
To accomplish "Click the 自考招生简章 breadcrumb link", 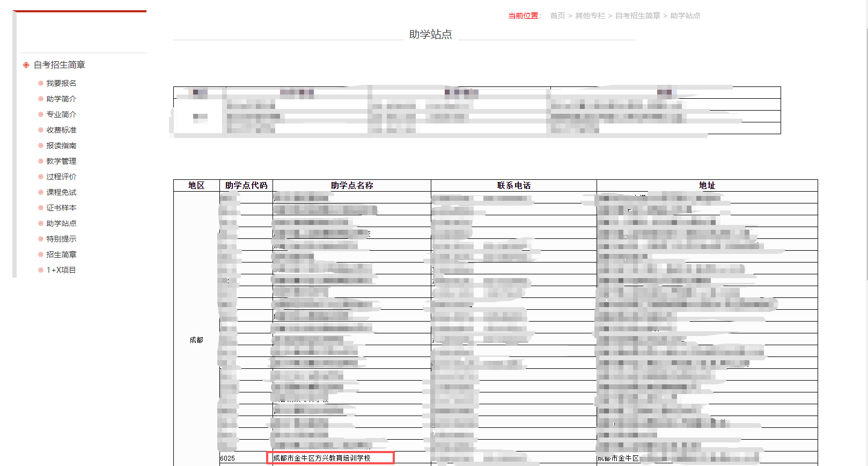I will click(637, 16).
